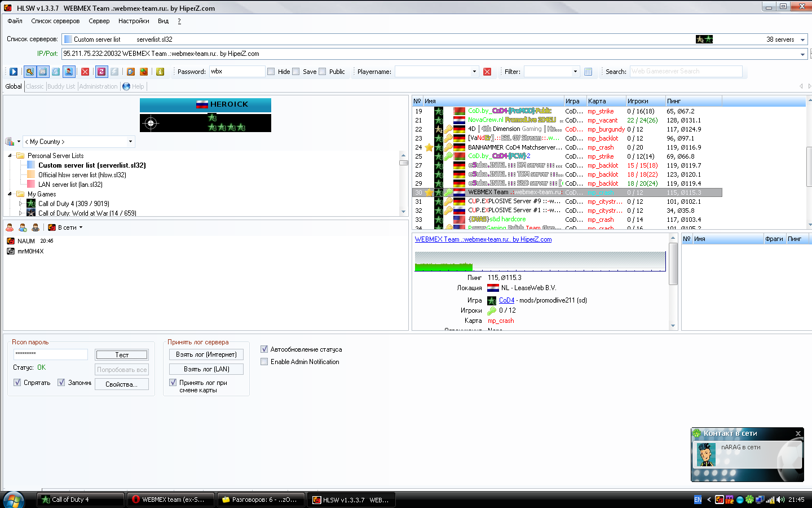812x508 pixels.
Task: Click the red buddy icon in buddy panel
Action: tap(10, 227)
